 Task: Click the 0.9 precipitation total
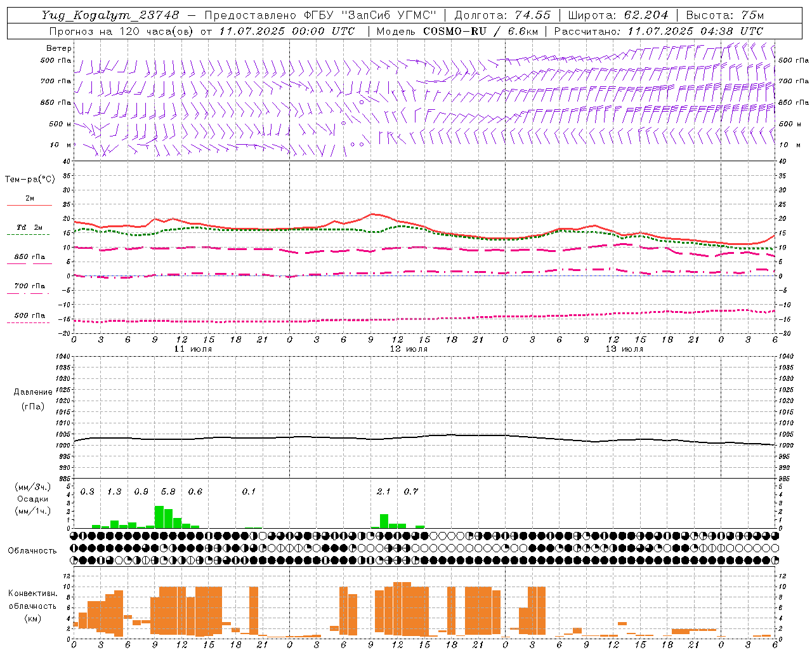pyautogui.click(x=141, y=492)
